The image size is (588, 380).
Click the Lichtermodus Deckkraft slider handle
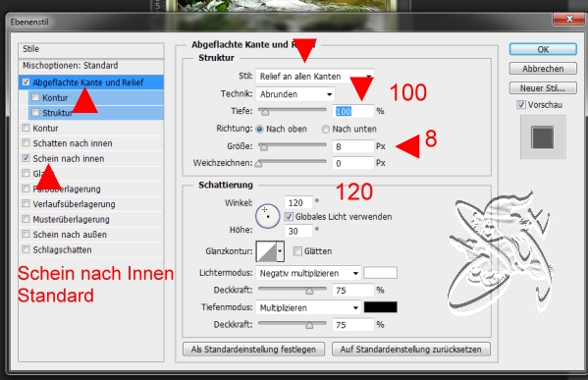309,291
